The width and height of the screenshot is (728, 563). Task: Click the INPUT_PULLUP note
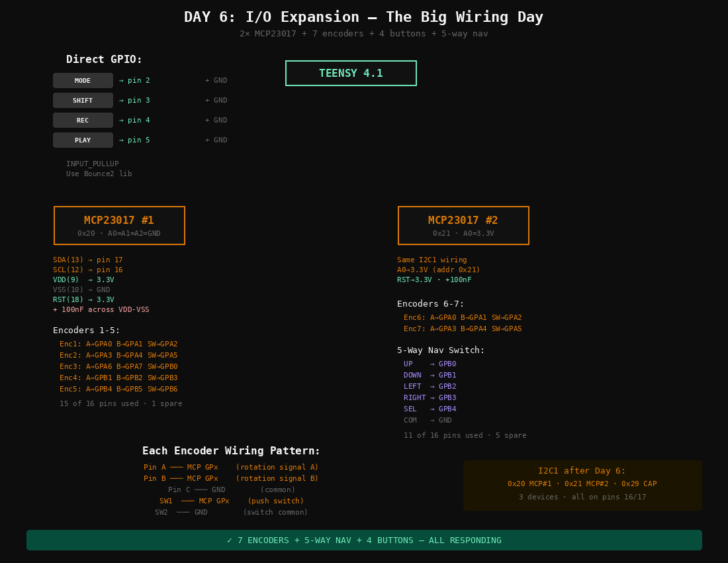[93, 164]
